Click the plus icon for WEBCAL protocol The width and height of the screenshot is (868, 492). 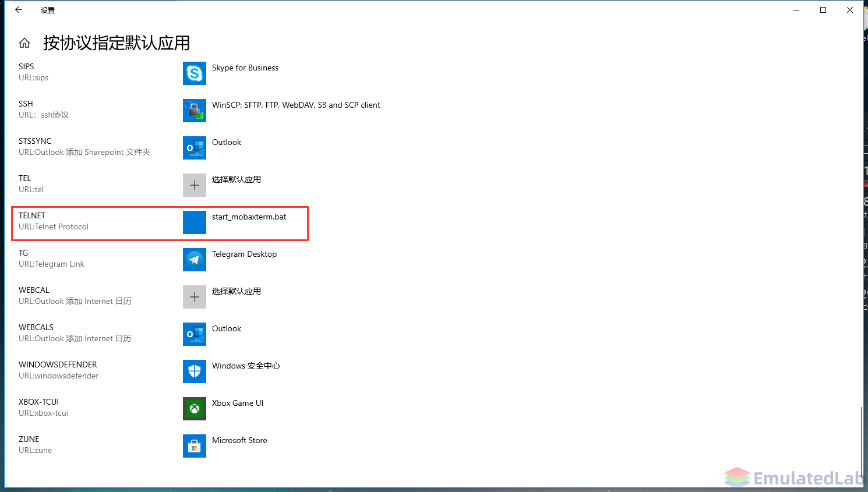[195, 297]
